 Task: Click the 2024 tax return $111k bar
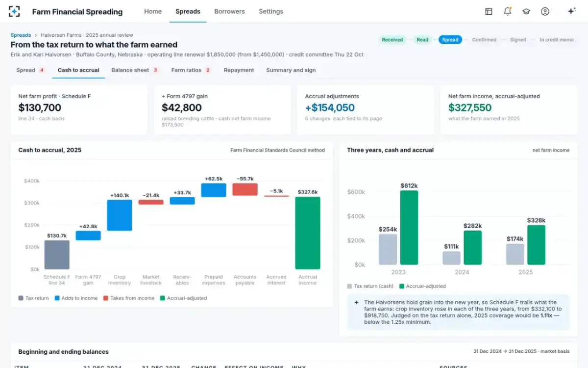[451, 258]
